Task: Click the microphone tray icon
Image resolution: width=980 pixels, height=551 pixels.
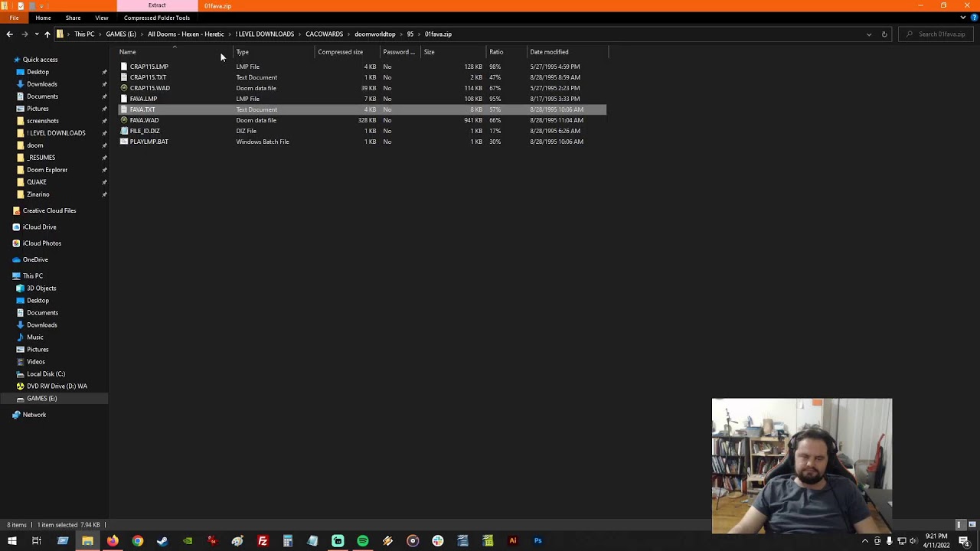Action: (x=889, y=541)
